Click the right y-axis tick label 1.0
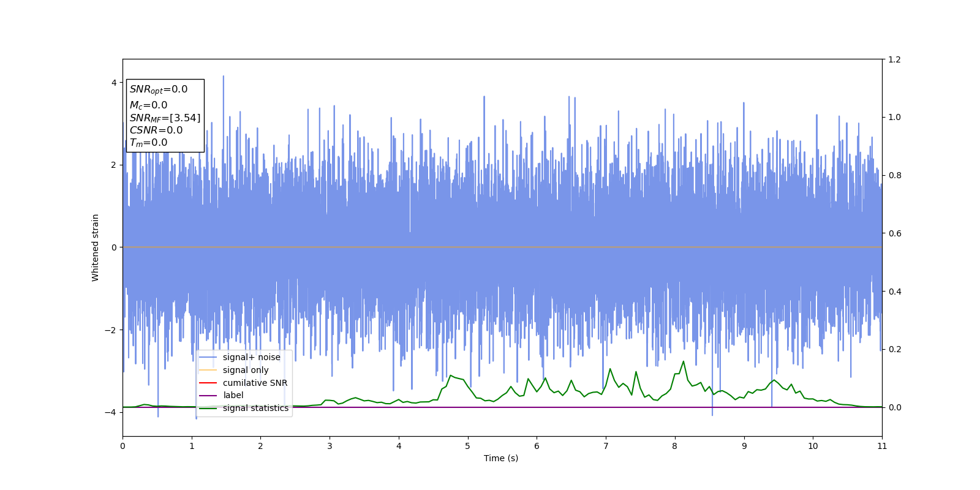 [895, 117]
